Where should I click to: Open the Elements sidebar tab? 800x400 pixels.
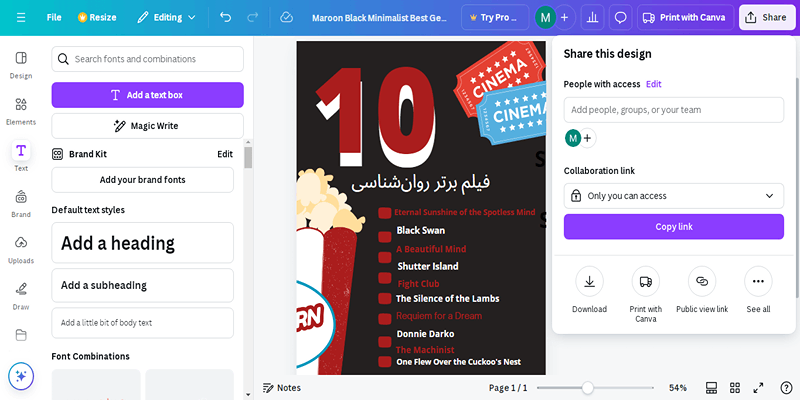pos(21,112)
